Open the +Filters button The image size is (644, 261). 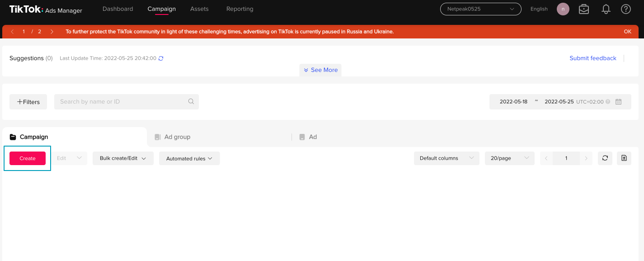click(x=28, y=102)
